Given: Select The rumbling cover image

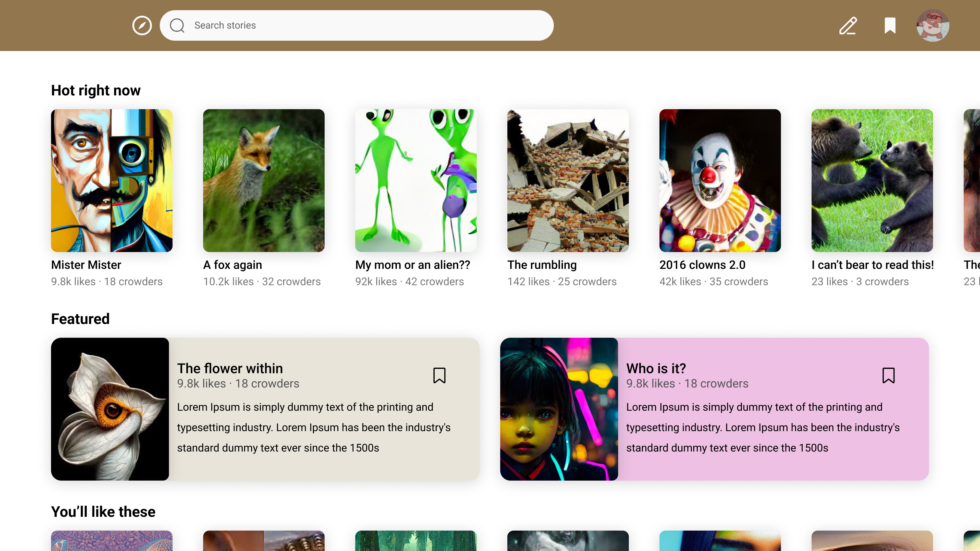Looking at the screenshot, I should point(568,180).
